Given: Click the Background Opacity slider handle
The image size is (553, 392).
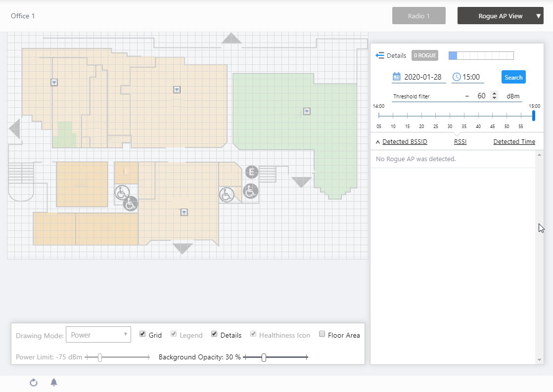Looking at the screenshot, I should (264, 357).
